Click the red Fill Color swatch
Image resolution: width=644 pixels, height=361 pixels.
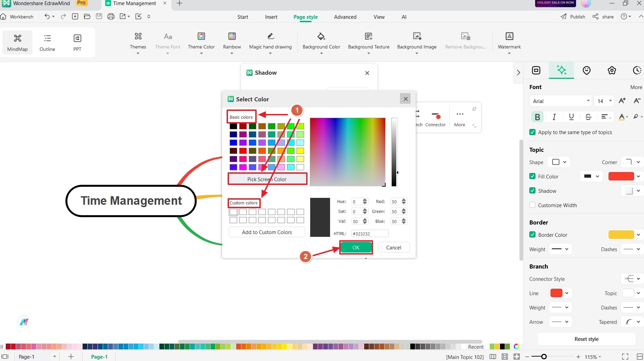point(621,176)
